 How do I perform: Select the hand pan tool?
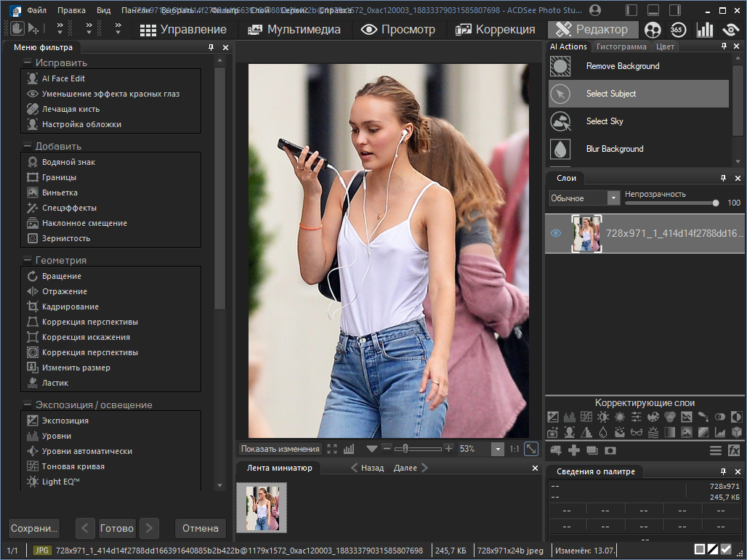17,28
